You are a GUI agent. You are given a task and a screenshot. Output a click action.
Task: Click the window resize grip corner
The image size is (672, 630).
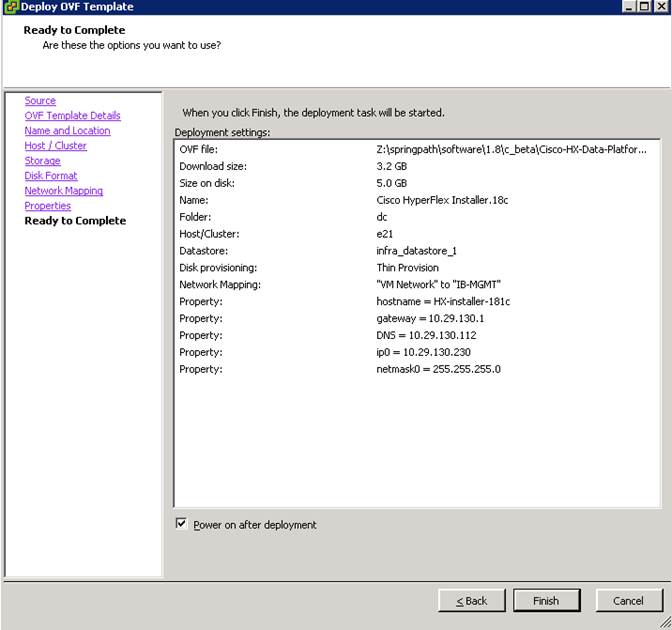pos(665,622)
